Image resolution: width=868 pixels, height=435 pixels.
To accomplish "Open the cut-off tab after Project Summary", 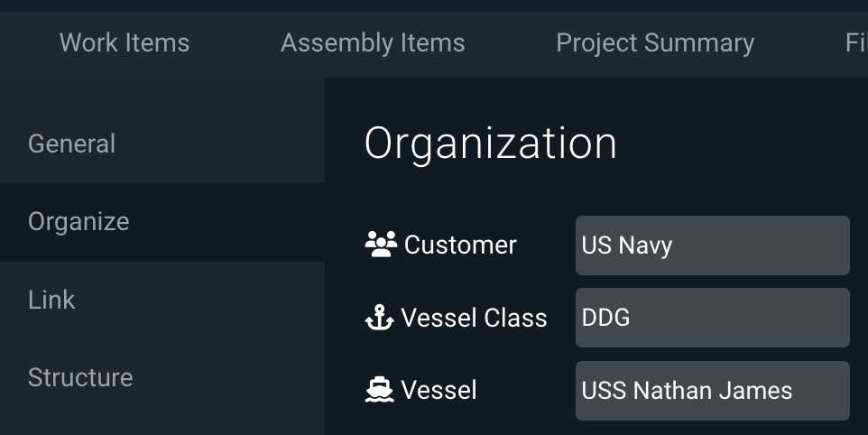I will click(856, 43).
